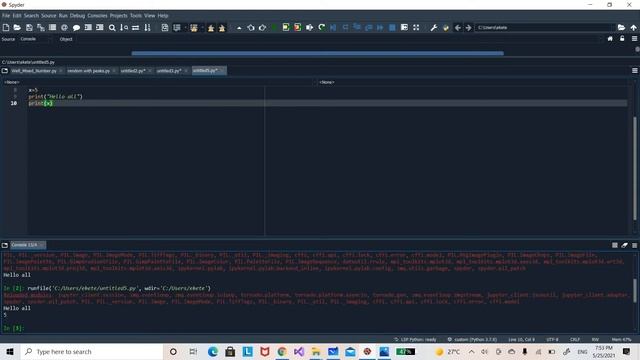
Task: Click the CRLF line endings status
Action: pos(575,339)
